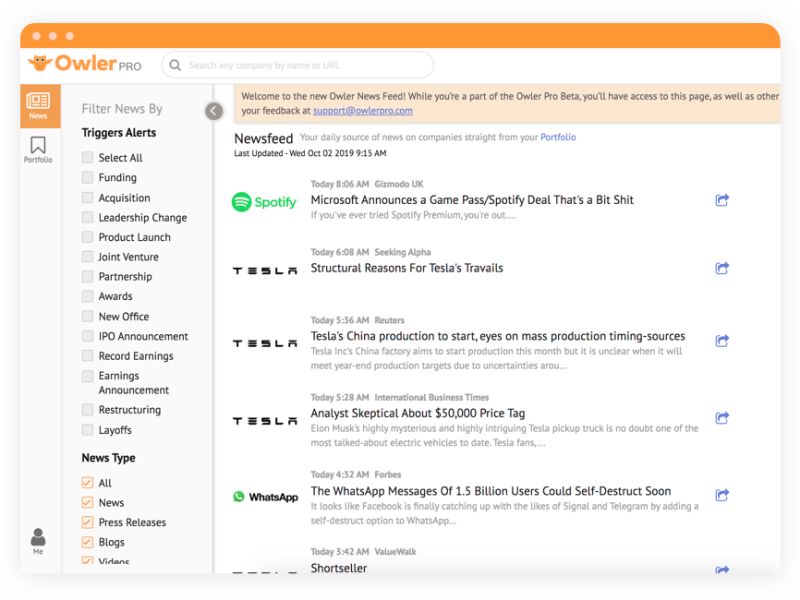Uncheck the Blogs news type checkbox
800x600 pixels.
click(x=88, y=542)
